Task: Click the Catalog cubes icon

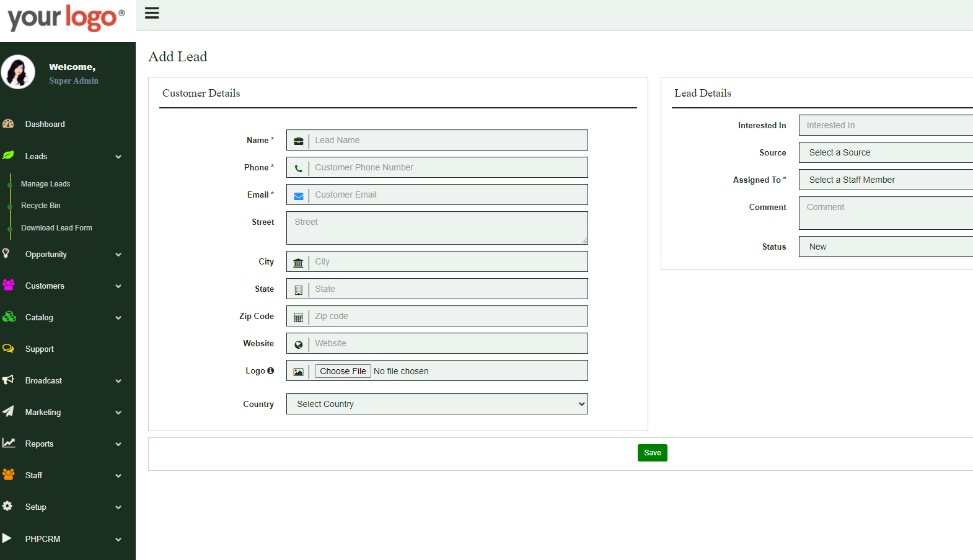Action: 9,317
